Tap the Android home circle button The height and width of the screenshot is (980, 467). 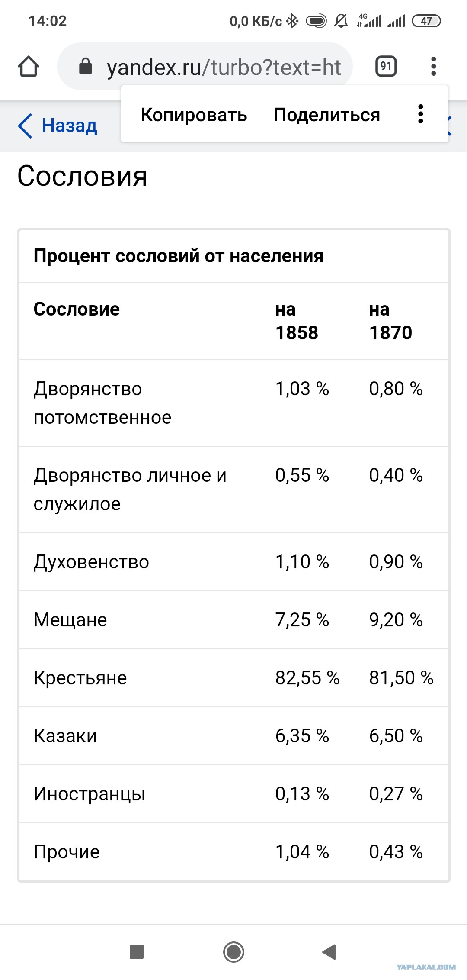tap(233, 952)
